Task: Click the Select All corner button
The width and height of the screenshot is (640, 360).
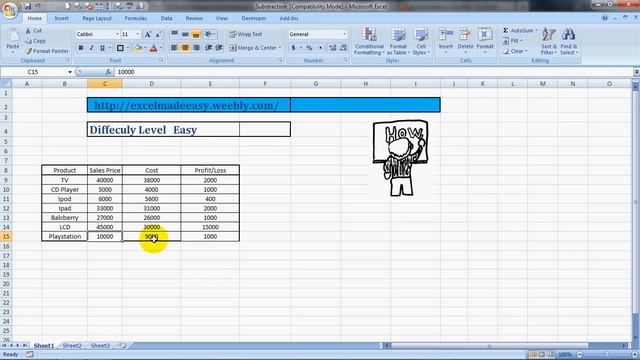Action: coord(6,84)
